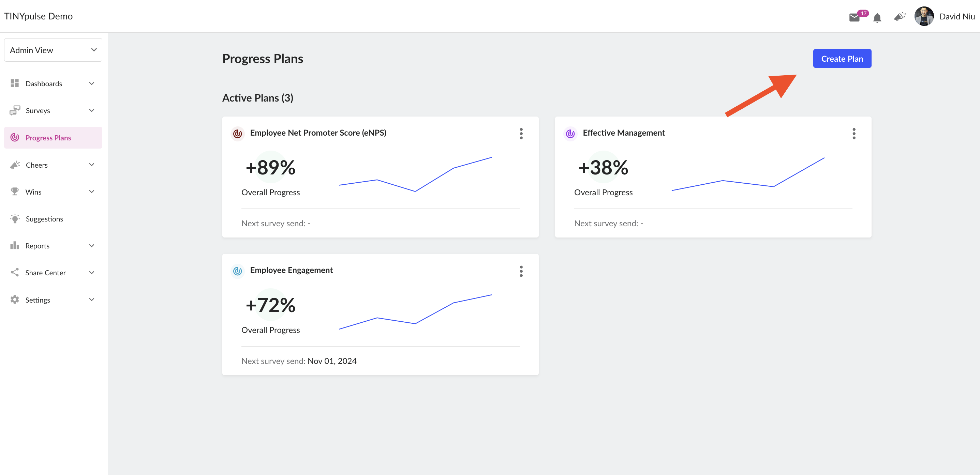Screen dimensions: 980x475
Task: Expand the Surveys sidebar section
Action: click(53, 110)
